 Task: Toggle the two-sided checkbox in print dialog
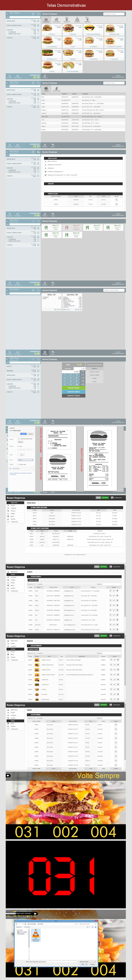[18, 464]
